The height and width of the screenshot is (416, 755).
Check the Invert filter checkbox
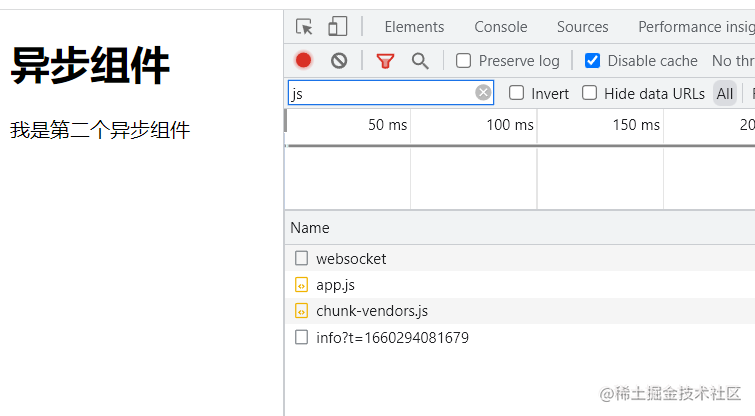(517, 93)
